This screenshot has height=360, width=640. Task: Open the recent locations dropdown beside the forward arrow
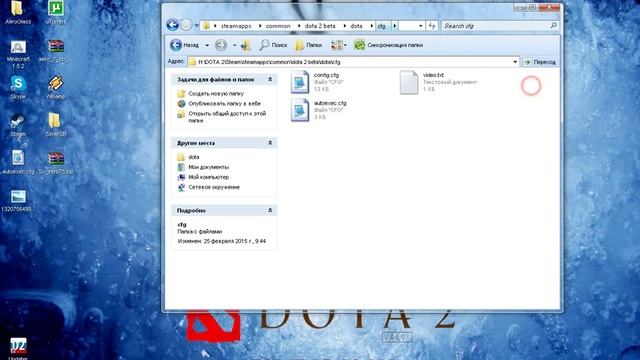(196, 26)
